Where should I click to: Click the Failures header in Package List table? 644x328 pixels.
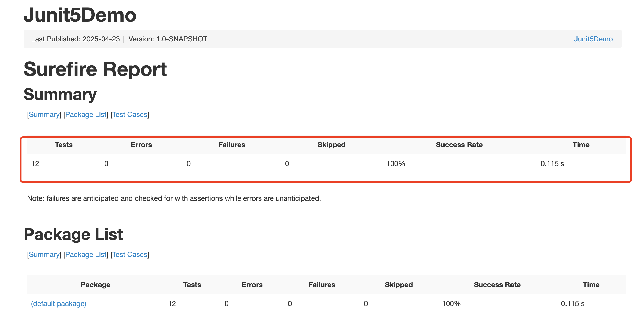click(321, 285)
